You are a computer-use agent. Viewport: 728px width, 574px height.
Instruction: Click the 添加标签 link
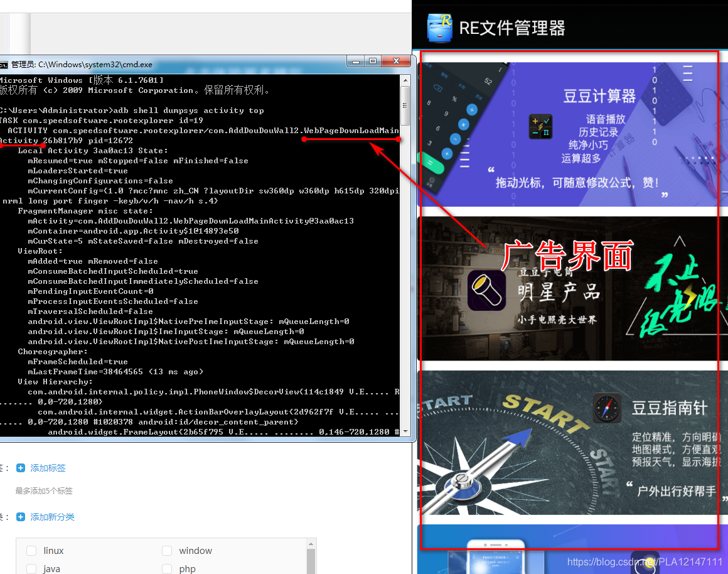click(x=48, y=468)
